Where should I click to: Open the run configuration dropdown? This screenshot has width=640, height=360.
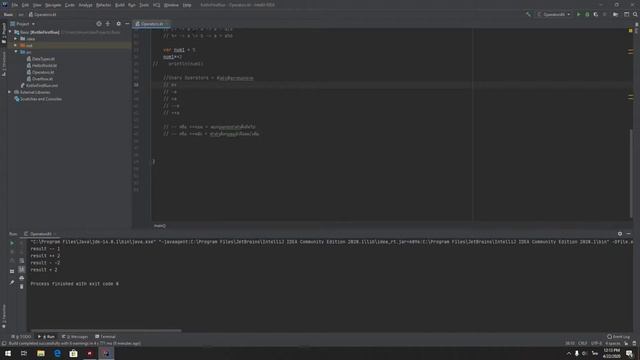click(x=554, y=14)
